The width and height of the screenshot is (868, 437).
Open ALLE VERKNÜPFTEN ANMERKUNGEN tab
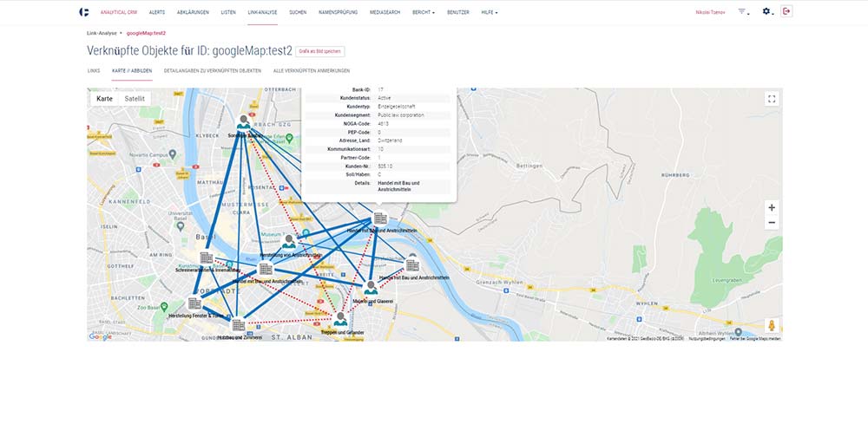tap(312, 71)
